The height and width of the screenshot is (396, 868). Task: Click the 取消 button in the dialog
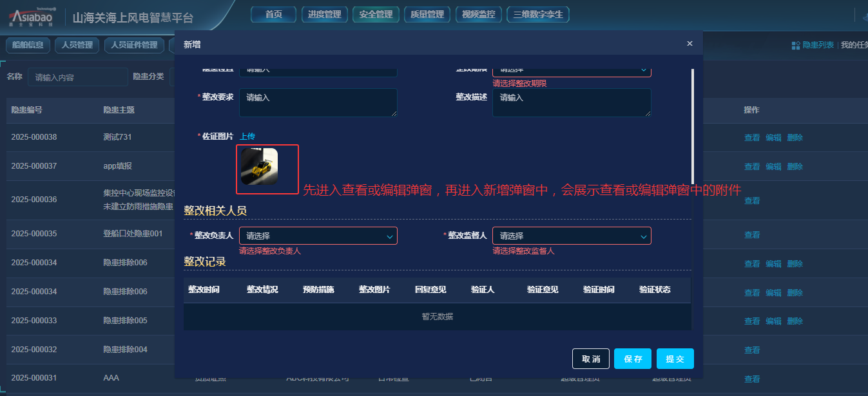(591, 359)
